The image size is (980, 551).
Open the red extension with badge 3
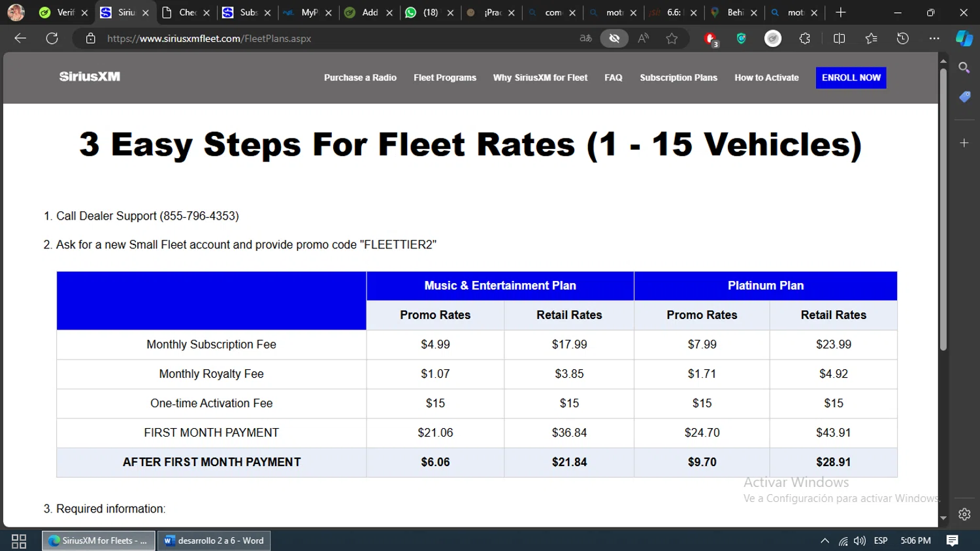click(x=711, y=39)
